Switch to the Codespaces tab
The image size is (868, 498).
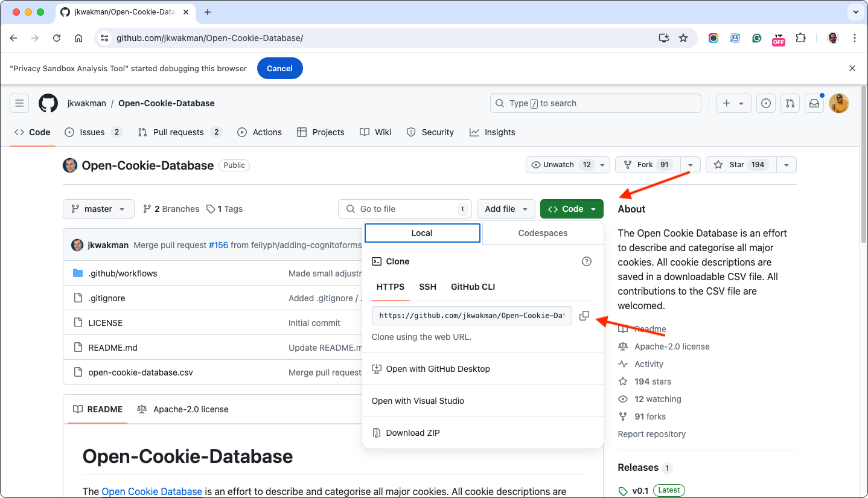(543, 233)
